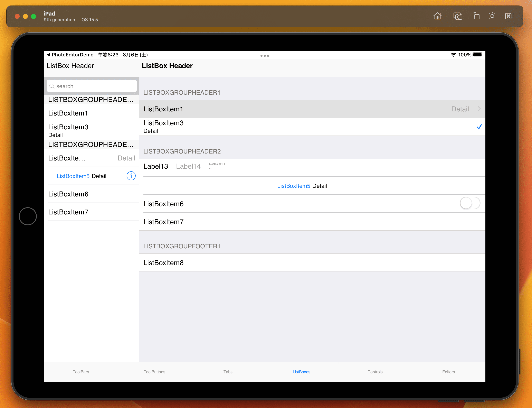Select ListBoxItem3 row in right list
Viewport: 532px width, 408px height.
coord(312,127)
